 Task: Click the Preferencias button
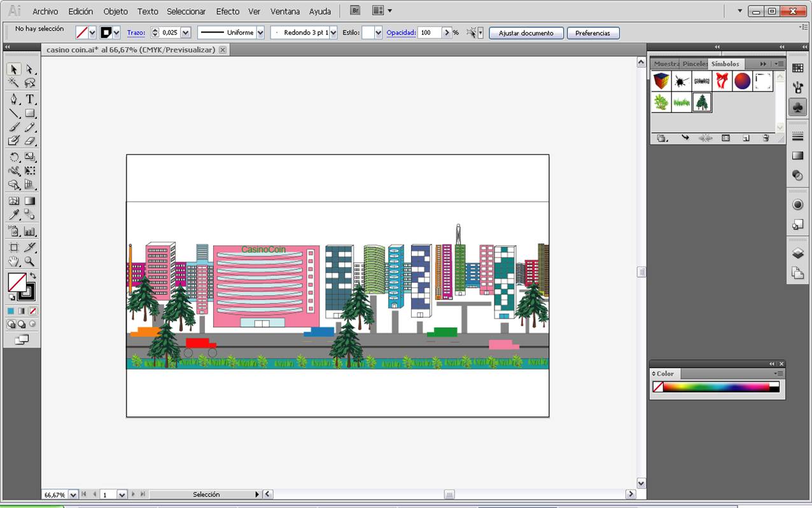coord(592,33)
